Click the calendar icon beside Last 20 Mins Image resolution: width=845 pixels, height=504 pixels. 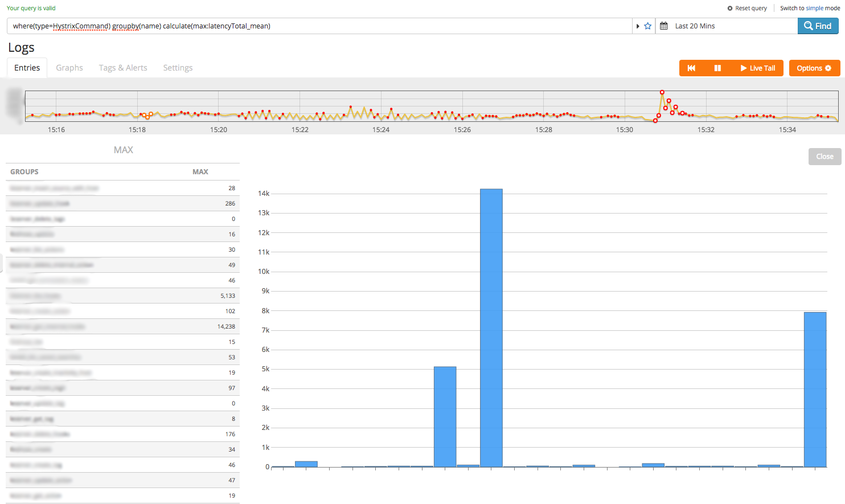[x=663, y=26]
